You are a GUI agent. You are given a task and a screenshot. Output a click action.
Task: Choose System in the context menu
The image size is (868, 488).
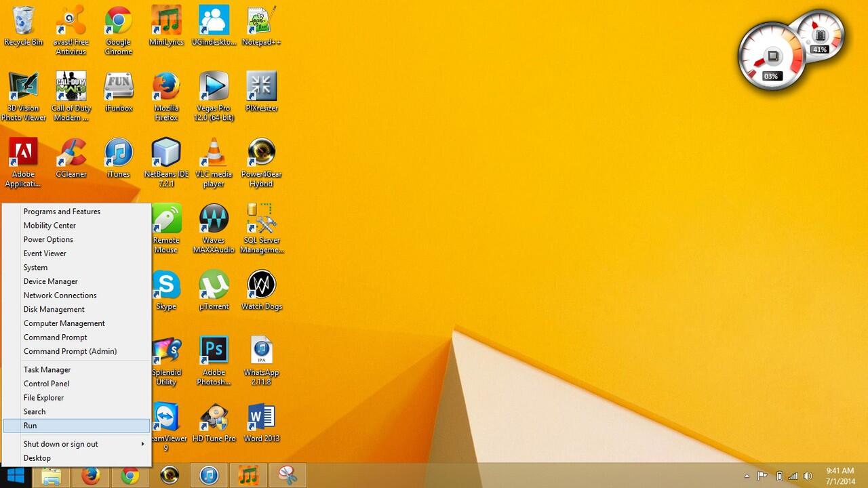click(x=77, y=268)
